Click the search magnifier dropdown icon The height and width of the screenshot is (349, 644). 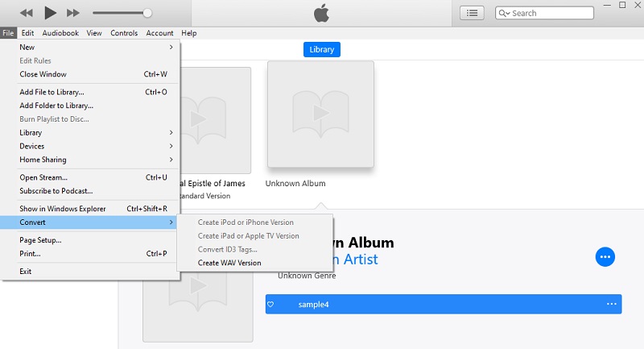(x=504, y=14)
